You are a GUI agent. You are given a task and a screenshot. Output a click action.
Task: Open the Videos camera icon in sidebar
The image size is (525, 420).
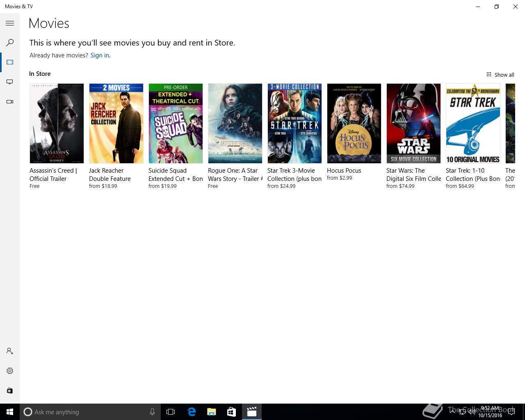(x=10, y=102)
